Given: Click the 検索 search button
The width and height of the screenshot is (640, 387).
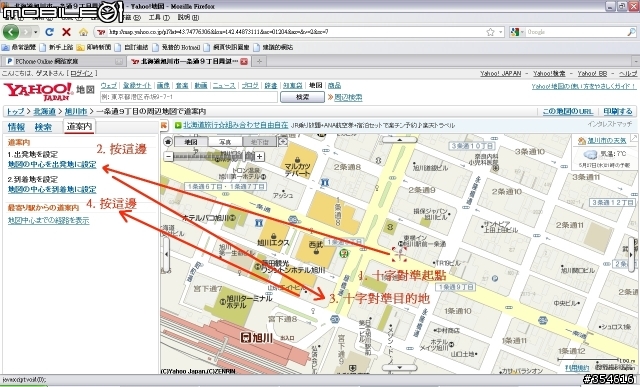Looking at the screenshot, I should (x=302, y=97).
